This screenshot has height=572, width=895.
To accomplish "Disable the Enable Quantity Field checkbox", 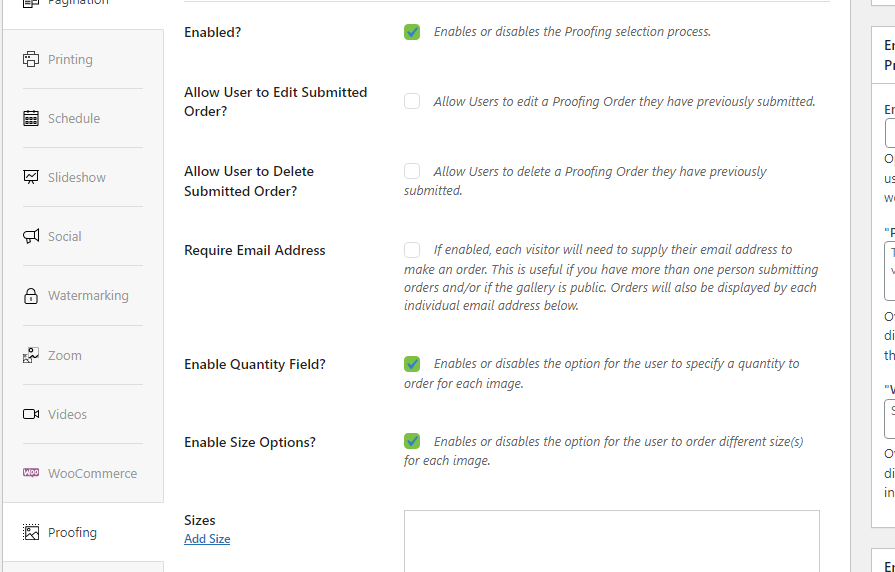I will coord(412,364).
